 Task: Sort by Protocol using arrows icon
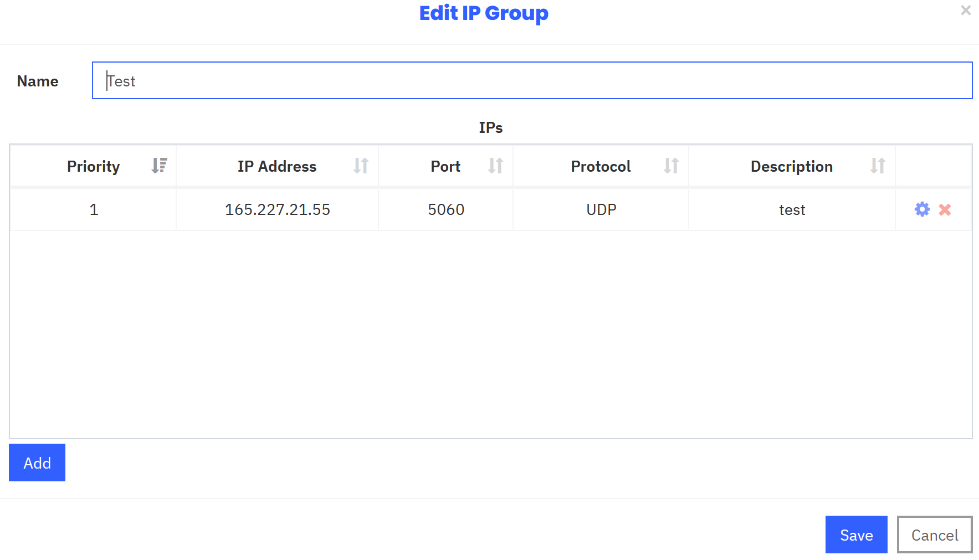click(671, 166)
